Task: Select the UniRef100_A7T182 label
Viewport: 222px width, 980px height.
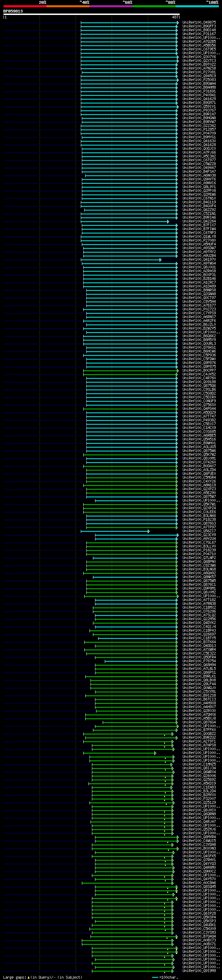Action: point(199,600)
